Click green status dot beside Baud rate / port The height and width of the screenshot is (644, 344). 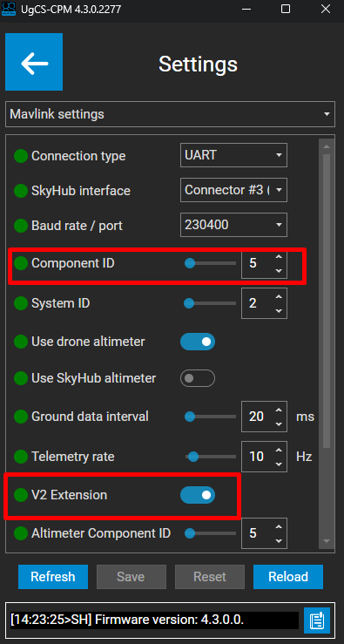pos(21,226)
